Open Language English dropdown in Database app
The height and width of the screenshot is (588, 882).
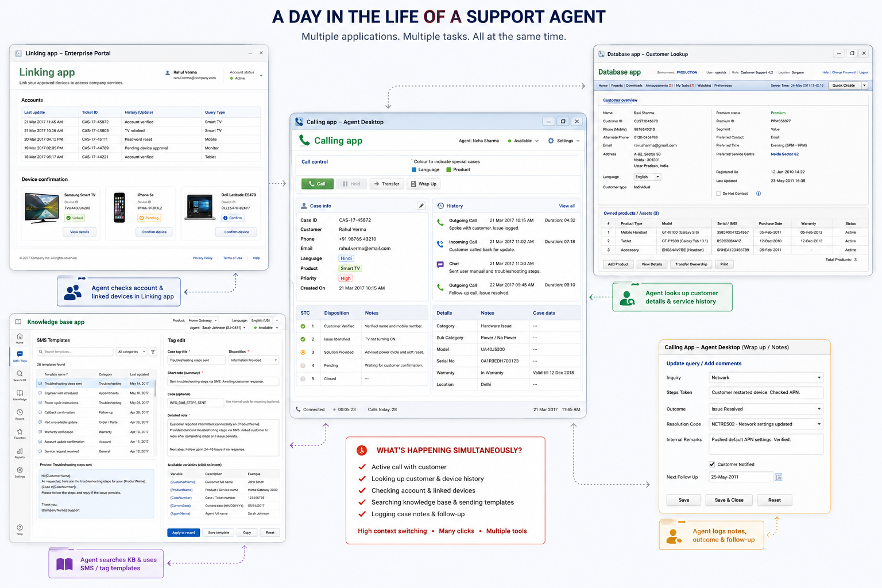coord(647,177)
